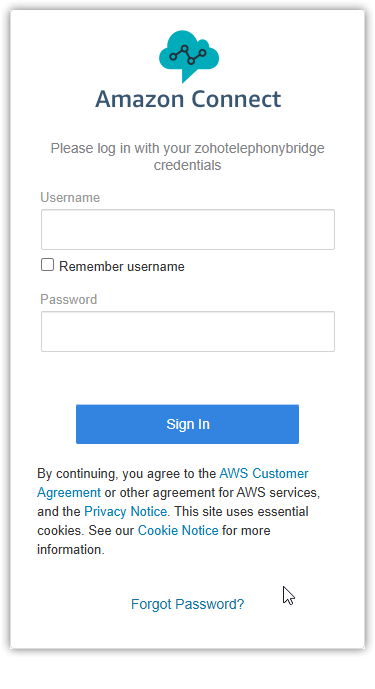Click the Please log in with your text
375x689 pixels.
120,149
